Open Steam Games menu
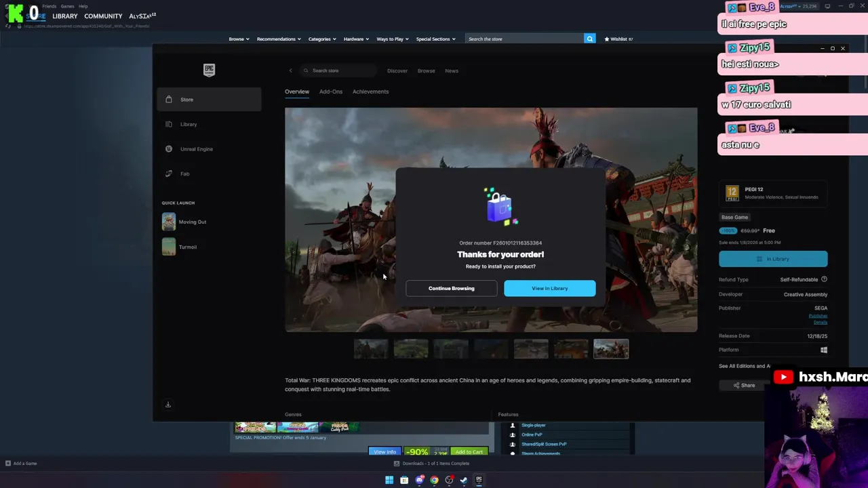868x488 pixels. (67, 6)
